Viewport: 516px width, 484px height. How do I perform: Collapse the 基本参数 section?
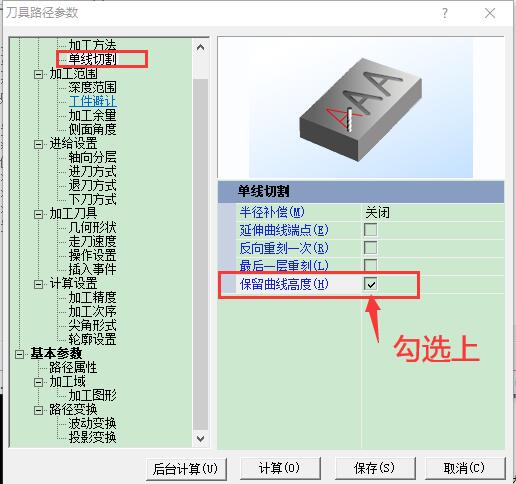click(x=19, y=354)
